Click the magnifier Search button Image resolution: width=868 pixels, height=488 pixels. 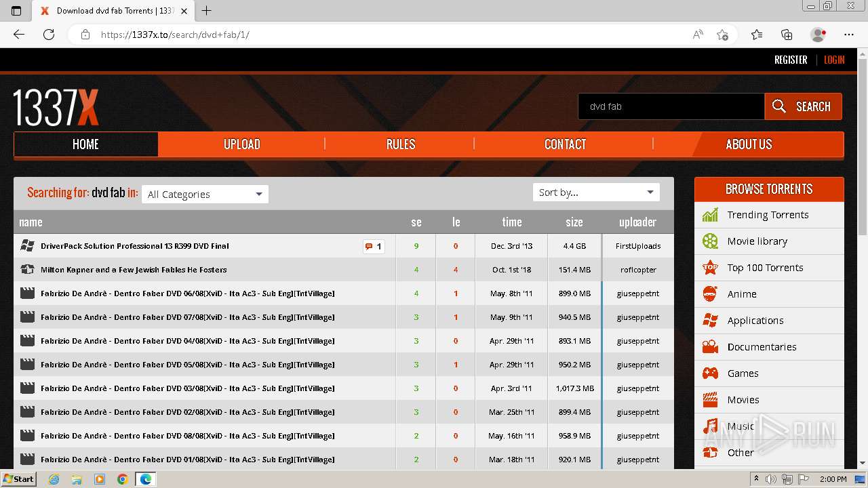[x=803, y=106]
